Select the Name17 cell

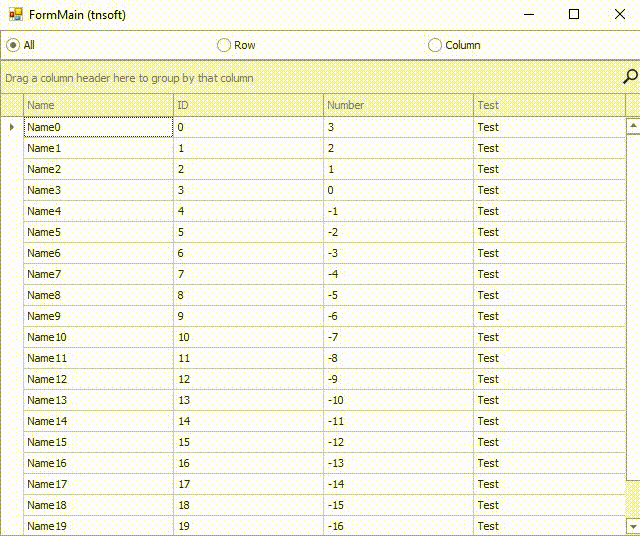point(98,485)
